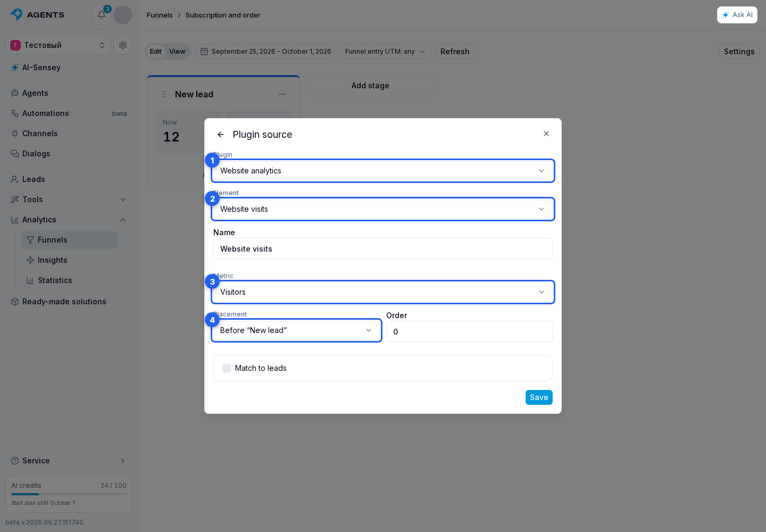Click the back arrow in Plugin source dialog
Viewport: 766px width, 532px height.
point(221,135)
